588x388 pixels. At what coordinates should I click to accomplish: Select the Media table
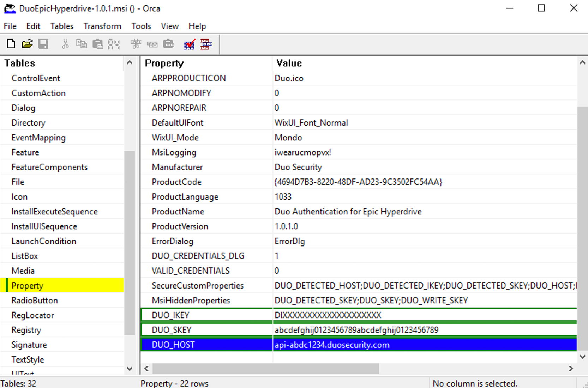pyautogui.click(x=23, y=271)
